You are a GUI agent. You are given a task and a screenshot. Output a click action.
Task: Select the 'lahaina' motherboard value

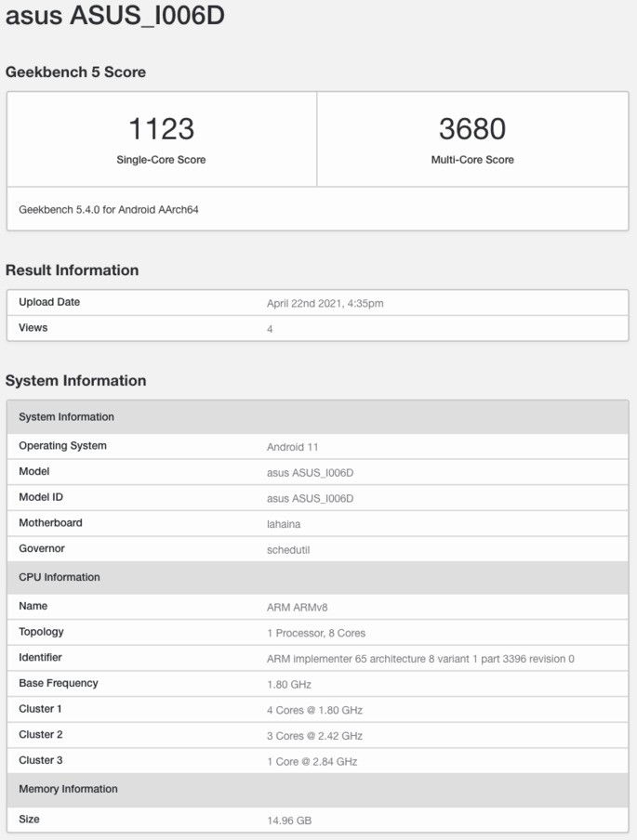click(x=284, y=524)
